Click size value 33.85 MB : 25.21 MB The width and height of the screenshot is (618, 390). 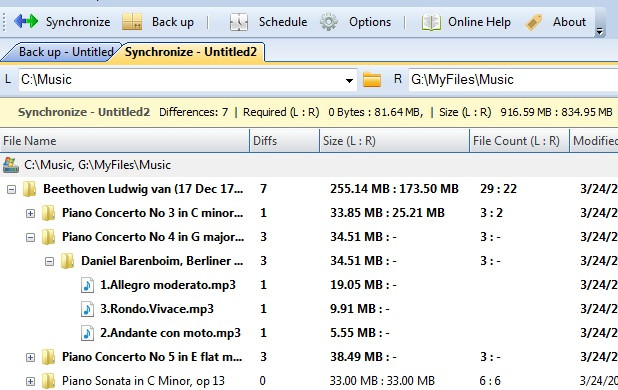click(387, 213)
